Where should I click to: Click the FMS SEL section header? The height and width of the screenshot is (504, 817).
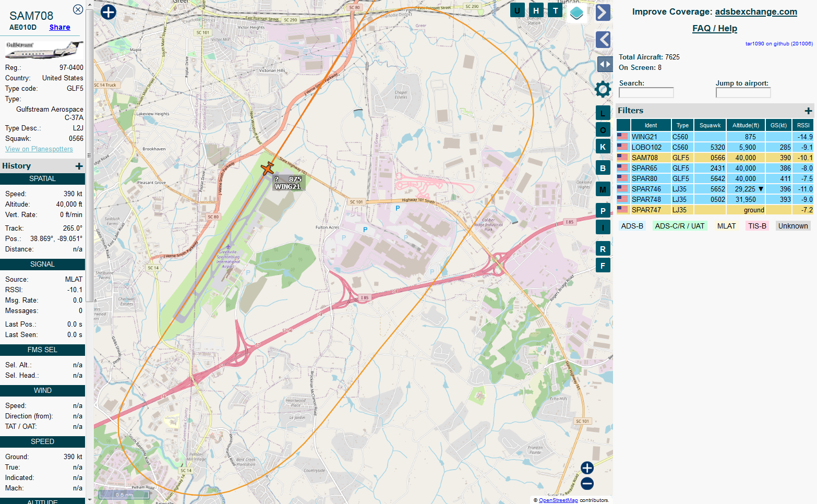point(42,350)
